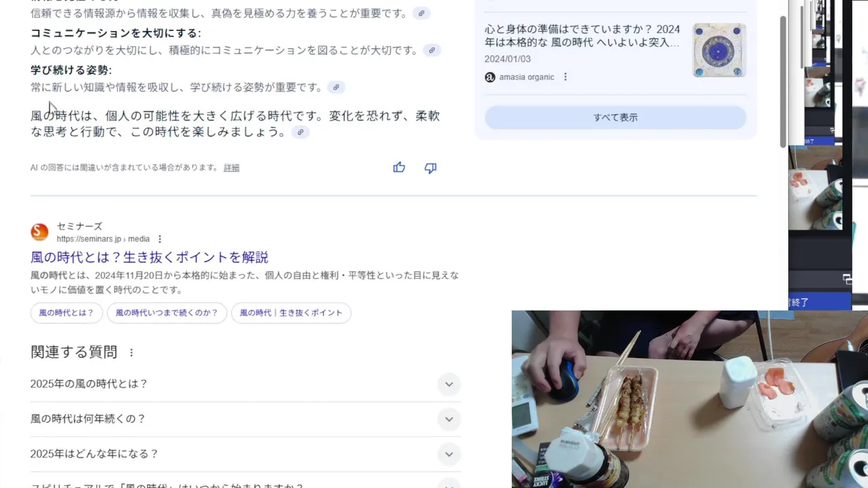Select the 風の時代｜生き抜くポイント chip
Image resolution: width=868 pixels, height=488 pixels.
291,313
